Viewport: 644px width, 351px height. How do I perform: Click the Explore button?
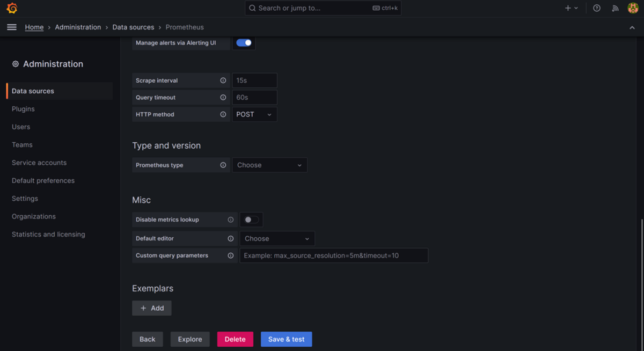190,339
